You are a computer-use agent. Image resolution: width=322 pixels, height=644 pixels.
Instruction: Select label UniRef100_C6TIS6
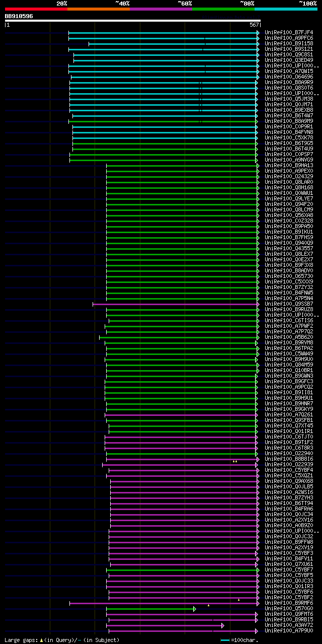289,320
